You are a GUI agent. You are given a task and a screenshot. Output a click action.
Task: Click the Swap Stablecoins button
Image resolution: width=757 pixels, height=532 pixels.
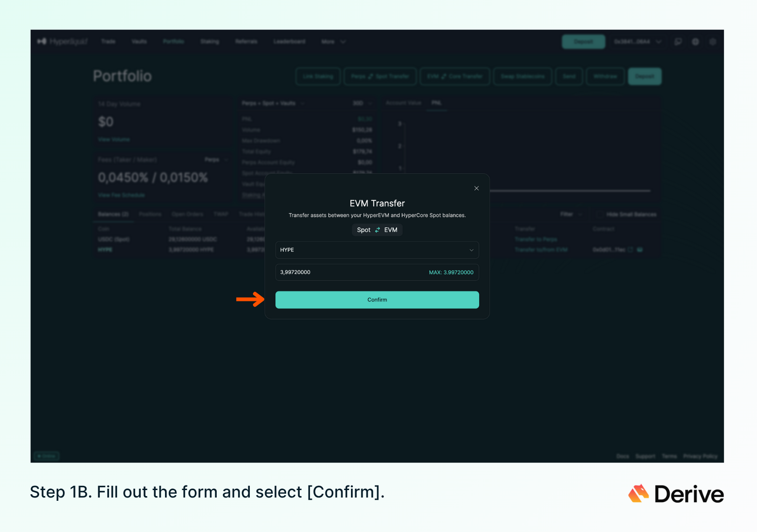click(x=523, y=76)
